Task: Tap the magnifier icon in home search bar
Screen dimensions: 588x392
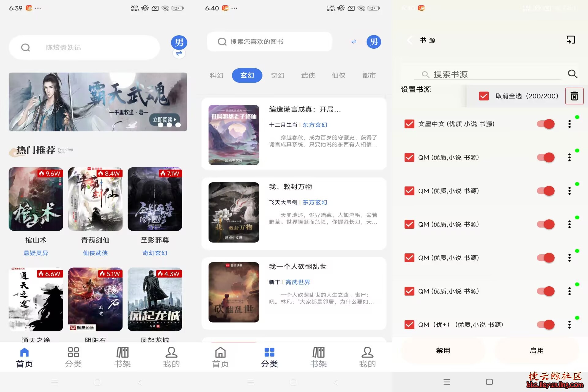Action: (26, 47)
